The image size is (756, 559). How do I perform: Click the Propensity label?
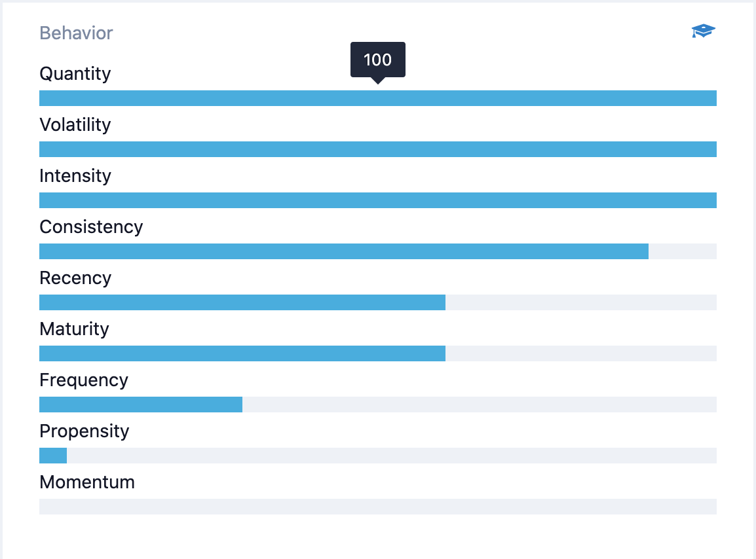pyautogui.click(x=85, y=432)
